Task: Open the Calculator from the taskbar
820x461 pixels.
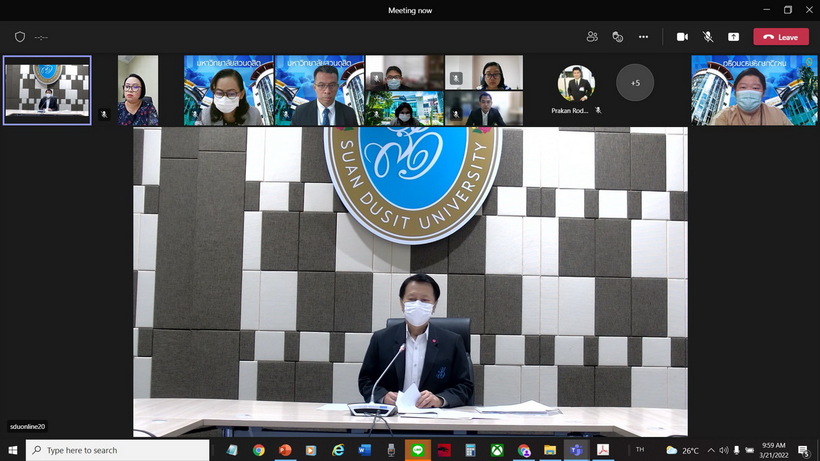Action: point(470,450)
